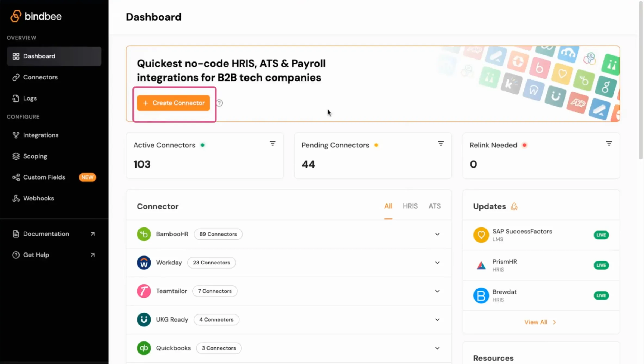Expand the UKG Ready connector row
The image size is (644, 364).
437,320
